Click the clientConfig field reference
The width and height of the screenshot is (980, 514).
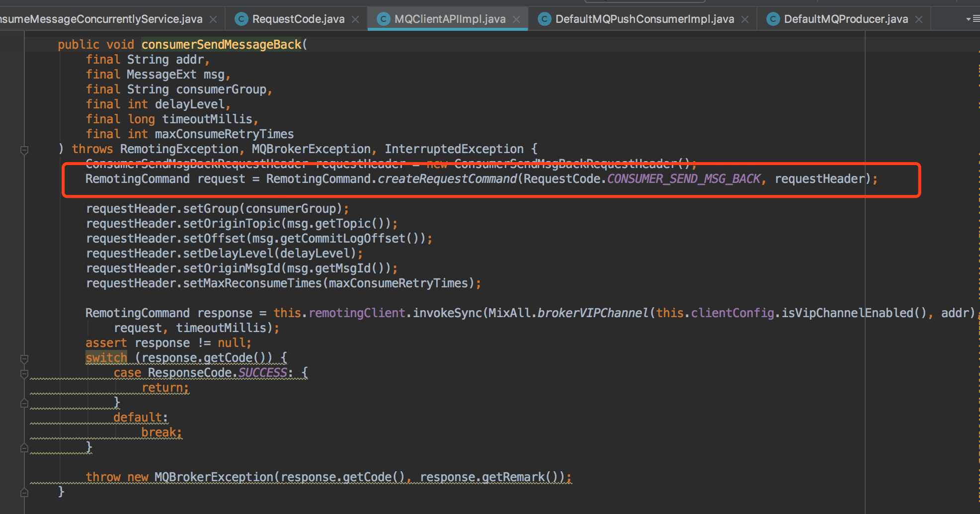pos(733,313)
